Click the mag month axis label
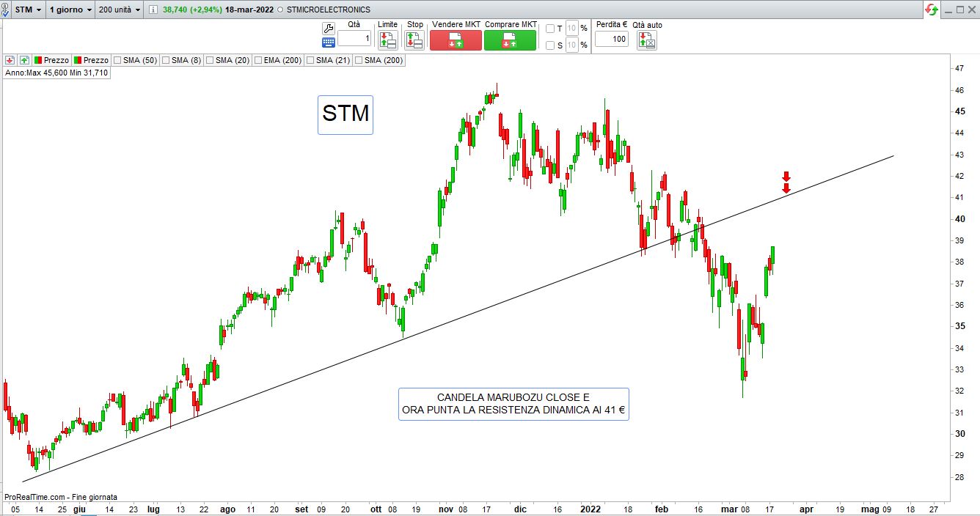 [869, 508]
